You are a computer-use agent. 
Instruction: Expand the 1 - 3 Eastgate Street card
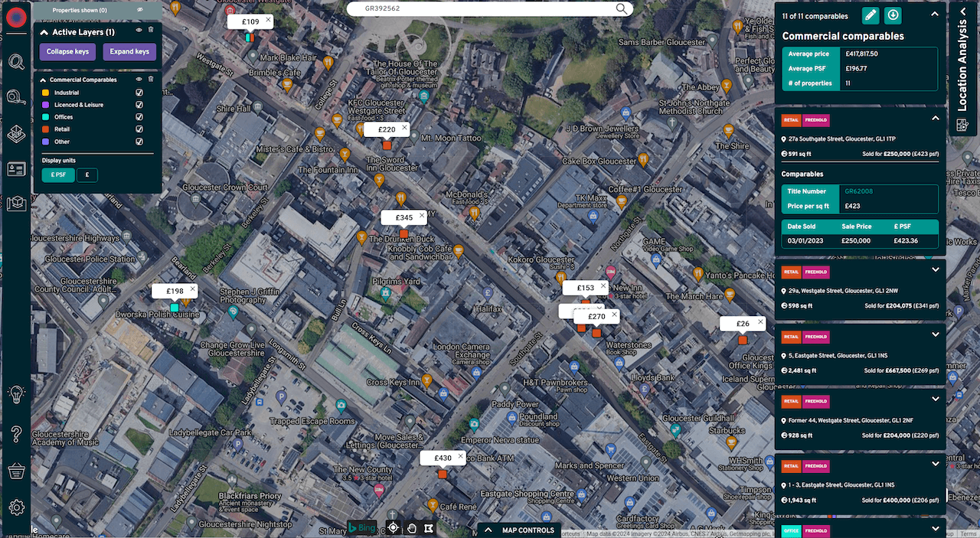click(935, 465)
